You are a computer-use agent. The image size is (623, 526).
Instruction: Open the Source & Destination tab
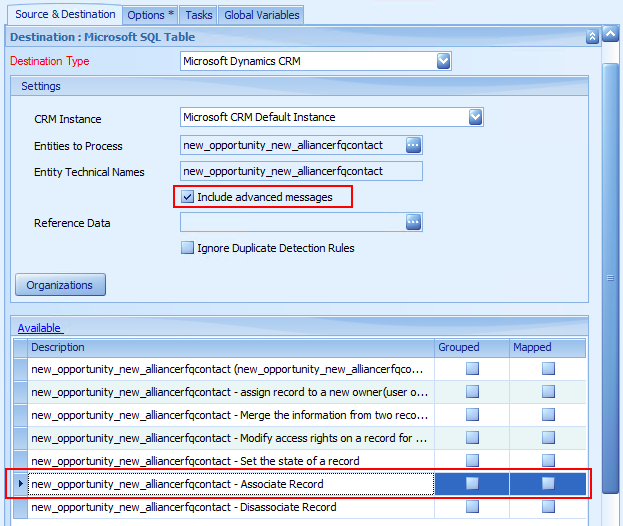[65, 14]
